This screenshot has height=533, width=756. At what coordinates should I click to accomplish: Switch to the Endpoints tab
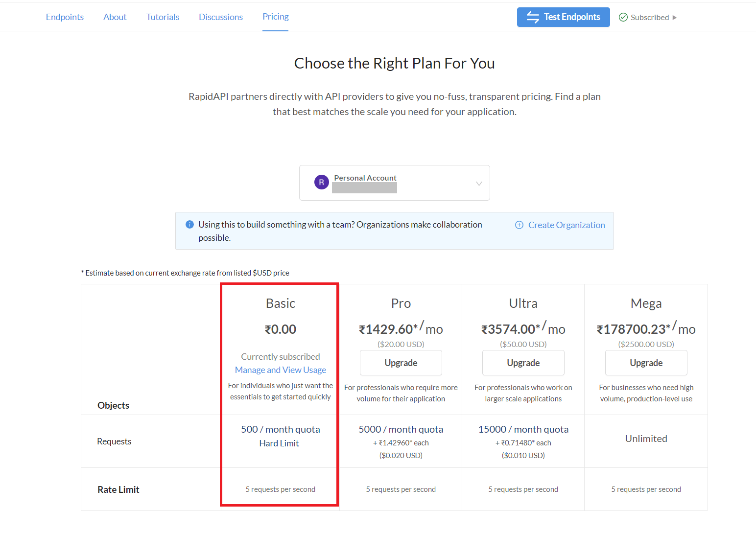65,17
